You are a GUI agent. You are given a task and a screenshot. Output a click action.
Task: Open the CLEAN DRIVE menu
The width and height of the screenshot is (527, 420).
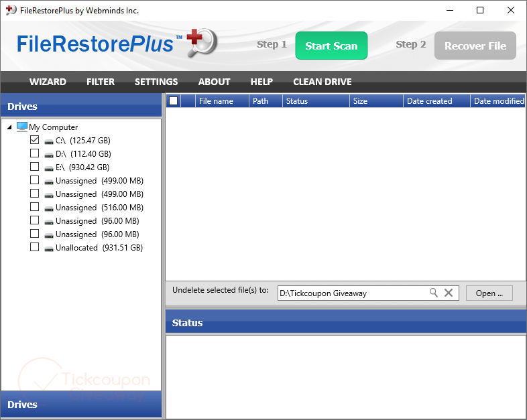tap(323, 82)
